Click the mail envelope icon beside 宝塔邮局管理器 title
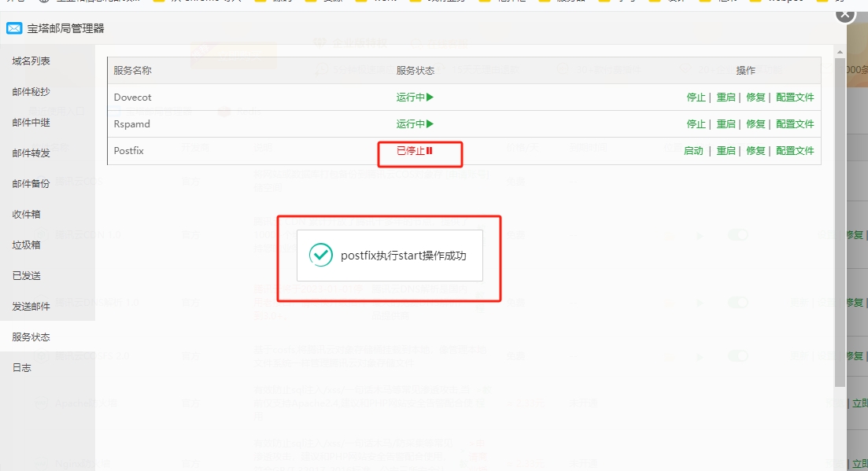868x471 pixels. coord(14,28)
